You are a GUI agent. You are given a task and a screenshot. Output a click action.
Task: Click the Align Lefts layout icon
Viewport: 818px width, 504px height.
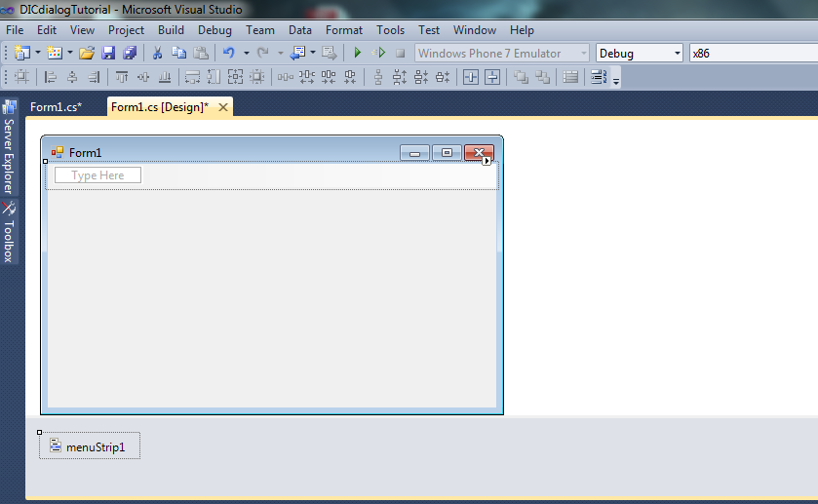pos(51,77)
